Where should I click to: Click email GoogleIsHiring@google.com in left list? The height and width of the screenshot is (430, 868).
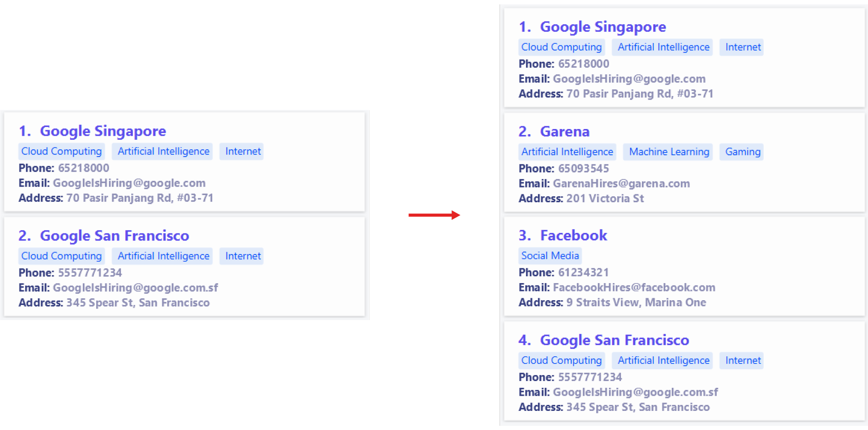pos(129,183)
